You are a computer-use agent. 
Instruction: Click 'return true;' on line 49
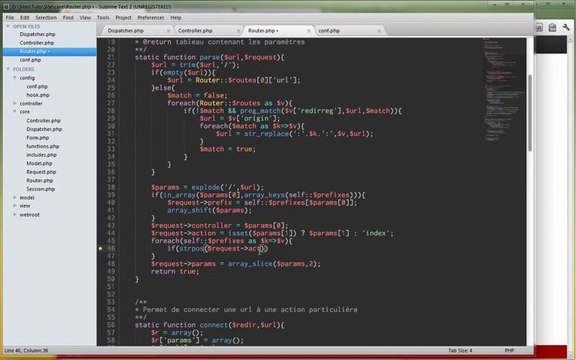point(175,271)
